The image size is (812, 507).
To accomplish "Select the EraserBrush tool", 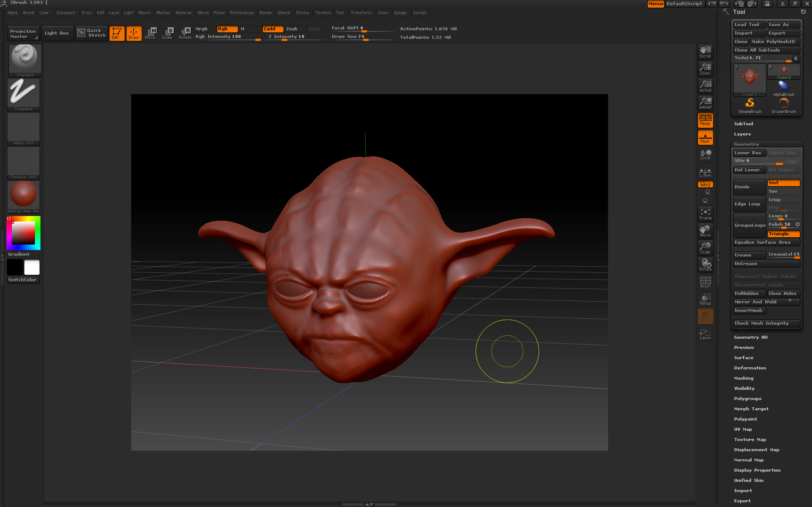I will tap(783, 106).
